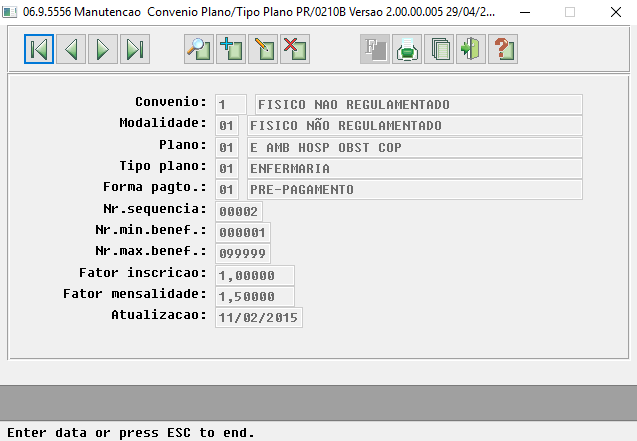This screenshot has width=637, height=441.
Task: Close the Manutencao Convenio window
Action: click(616, 12)
